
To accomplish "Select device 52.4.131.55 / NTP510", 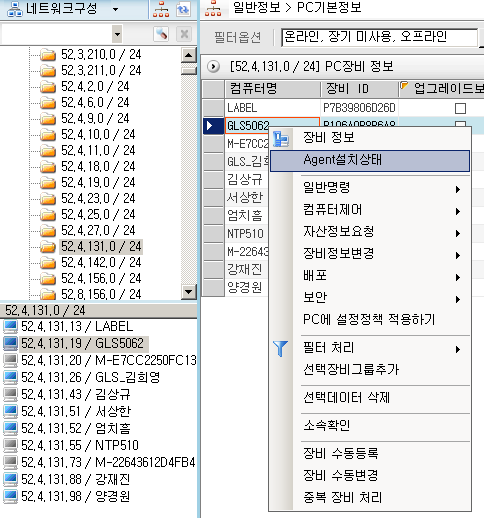I will click(80, 446).
